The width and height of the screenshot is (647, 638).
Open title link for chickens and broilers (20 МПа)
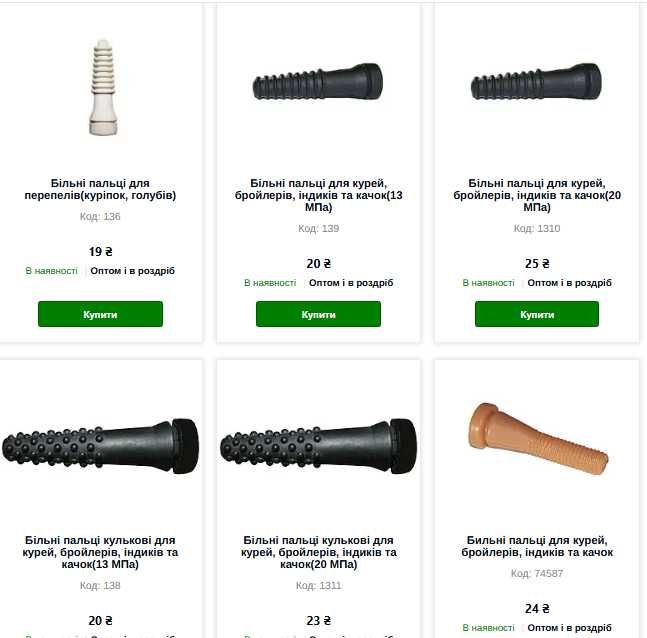[536, 195]
